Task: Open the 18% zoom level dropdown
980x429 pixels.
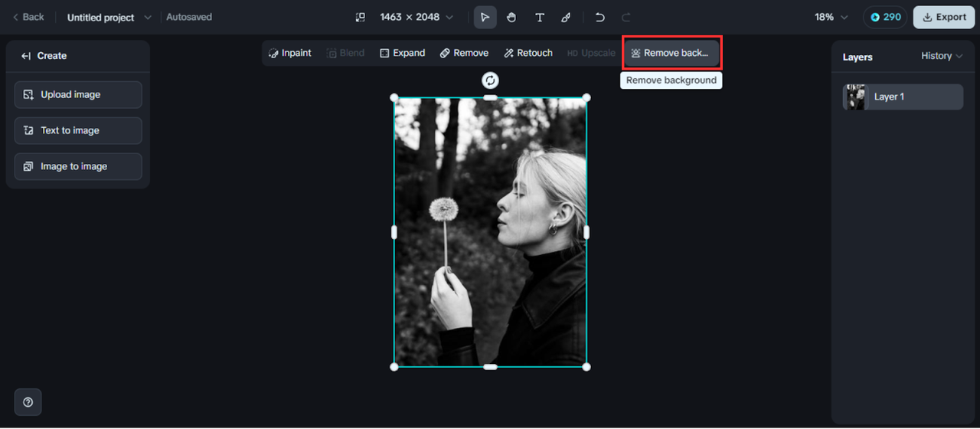Action: click(x=831, y=17)
